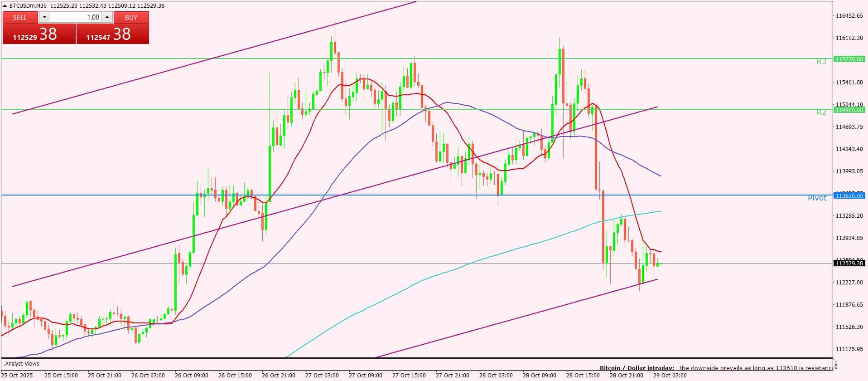Screen dimensions: 868x381
Task: Select the BTCUSDm,M30 chart title text
Action: click(x=28, y=6)
